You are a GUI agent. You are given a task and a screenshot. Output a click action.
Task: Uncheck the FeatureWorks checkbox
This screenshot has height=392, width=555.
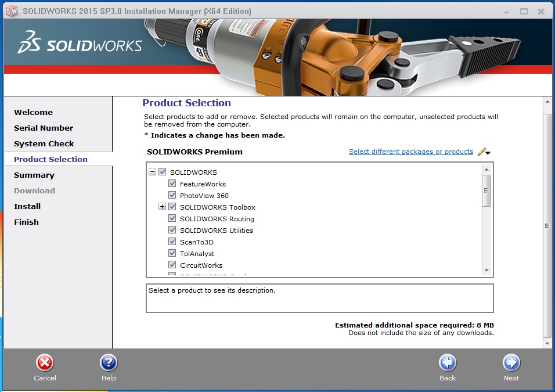[172, 184]
